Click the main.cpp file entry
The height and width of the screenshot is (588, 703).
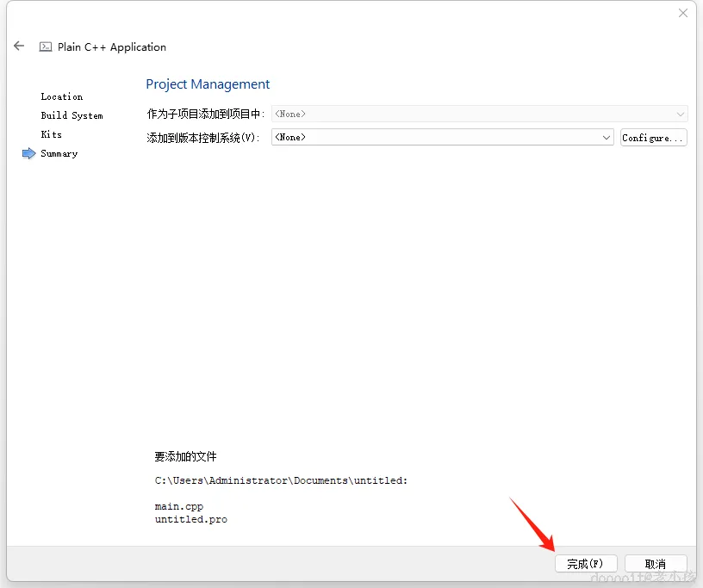point(179,506)
